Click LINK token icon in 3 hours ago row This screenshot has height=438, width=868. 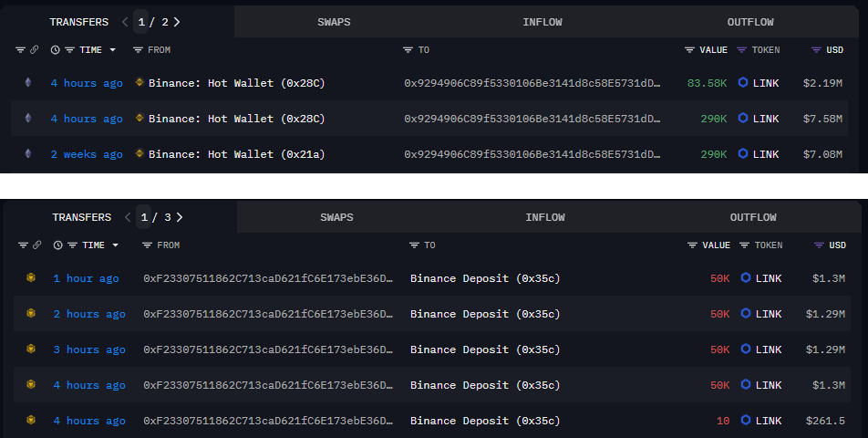pyautogui.click(x=746, y=349)
